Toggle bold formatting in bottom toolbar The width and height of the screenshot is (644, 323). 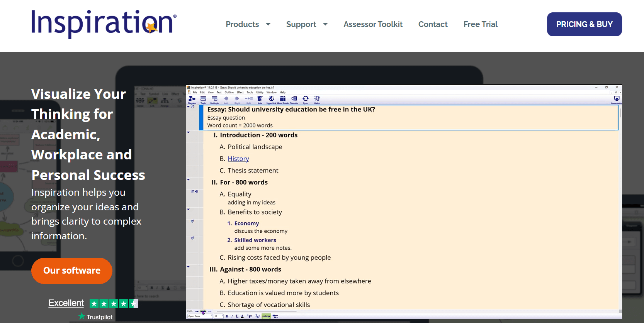tap(227, 316)
